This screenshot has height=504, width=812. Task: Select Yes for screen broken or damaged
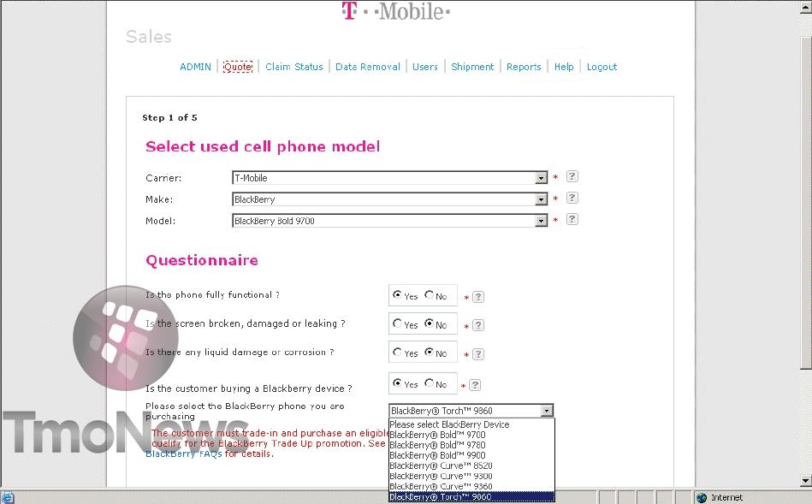pos(397,323)
